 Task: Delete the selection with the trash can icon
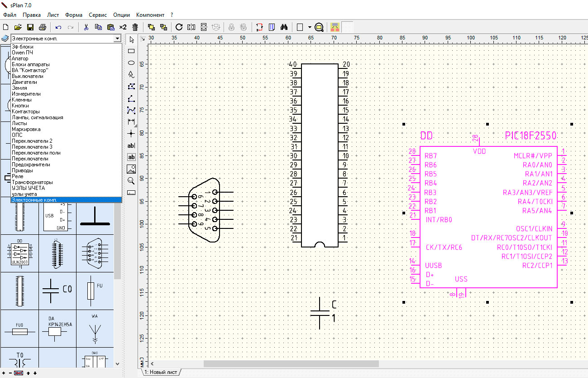click(x=135, y=27)
